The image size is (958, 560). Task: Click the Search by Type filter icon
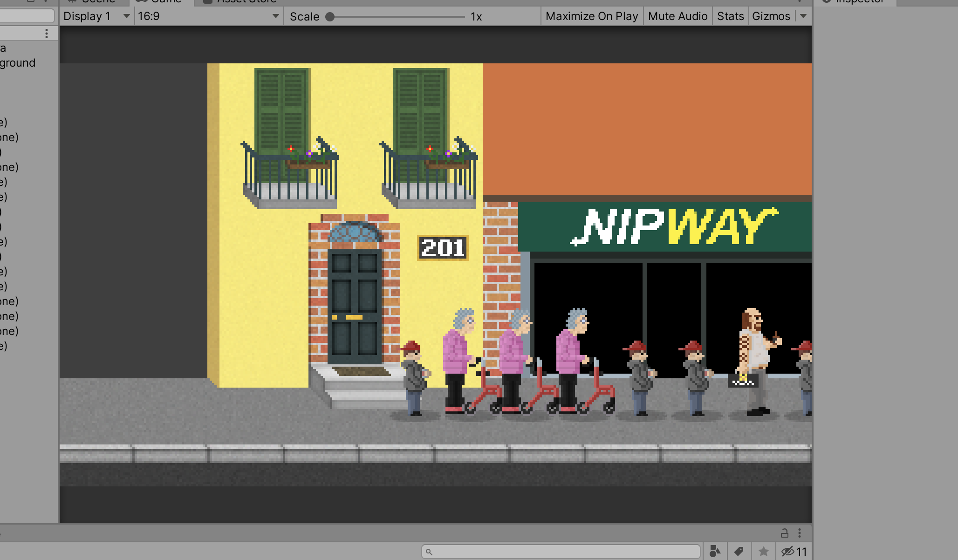pos(714,552)
